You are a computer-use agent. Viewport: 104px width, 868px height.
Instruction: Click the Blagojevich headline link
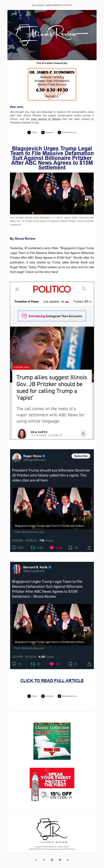[x=52, y=158]
